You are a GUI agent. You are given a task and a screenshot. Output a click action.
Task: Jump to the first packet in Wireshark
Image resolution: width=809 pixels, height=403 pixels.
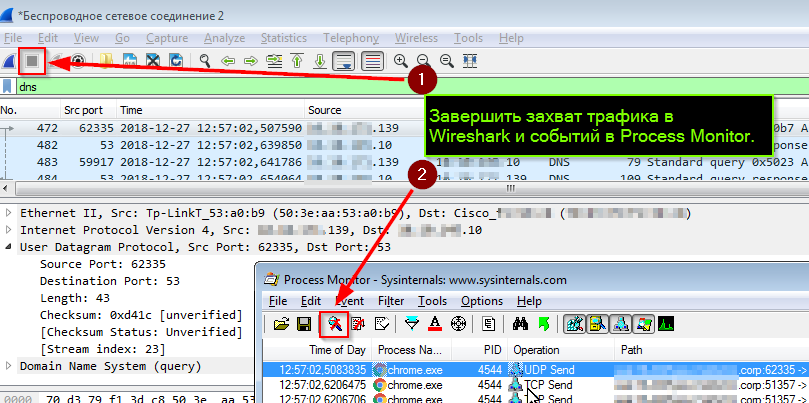pos(297,61)
